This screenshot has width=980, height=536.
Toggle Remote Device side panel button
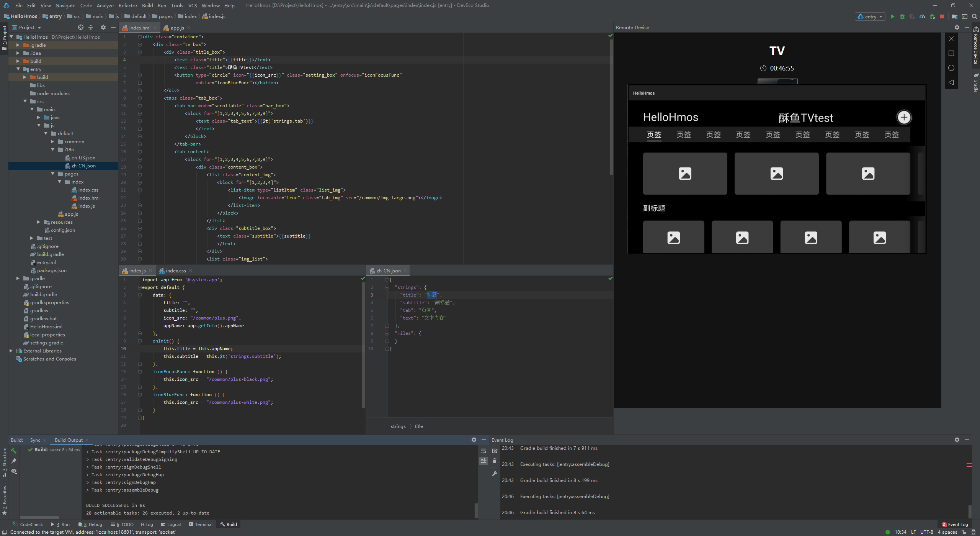(976, 46)
